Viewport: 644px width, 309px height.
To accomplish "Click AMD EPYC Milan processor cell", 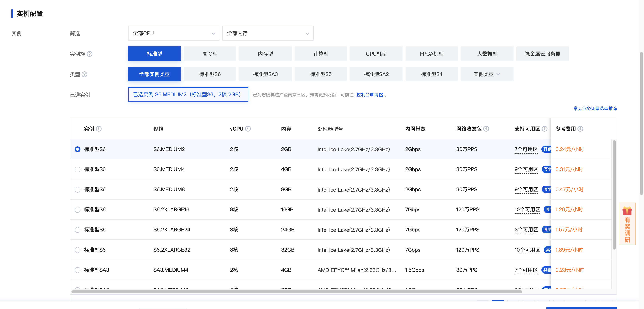I will (x=357, y=270).
